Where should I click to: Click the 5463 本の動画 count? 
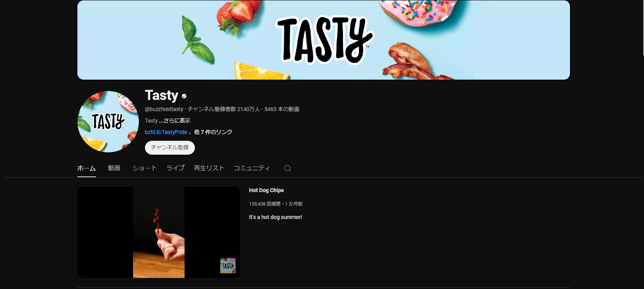tap(282, 109)
